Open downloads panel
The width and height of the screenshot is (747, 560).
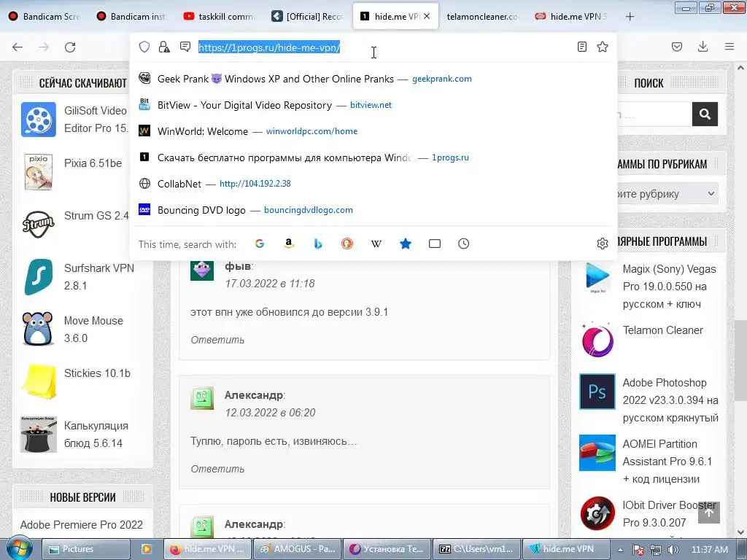tap(703, 47)
